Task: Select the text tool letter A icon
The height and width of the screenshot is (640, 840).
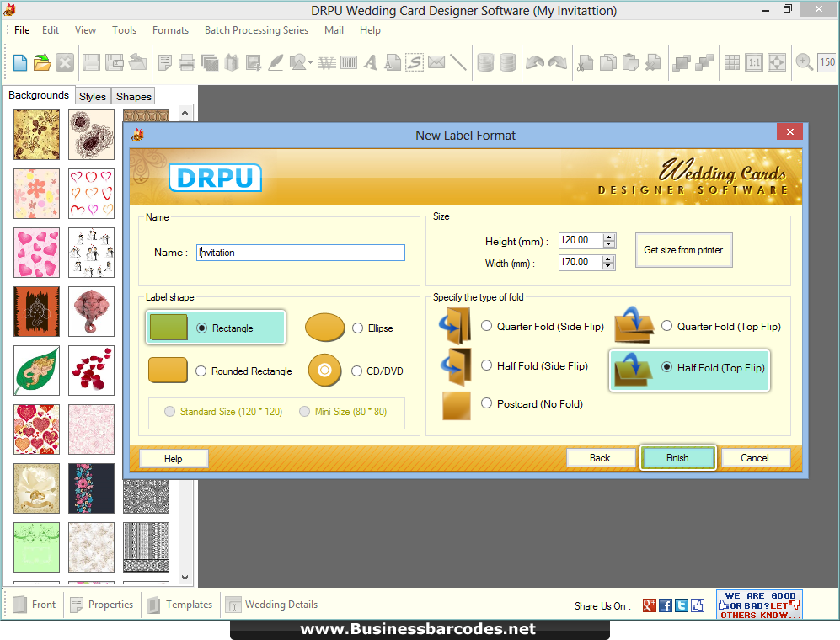Action: pyautogui.click(x=370, y=62)
